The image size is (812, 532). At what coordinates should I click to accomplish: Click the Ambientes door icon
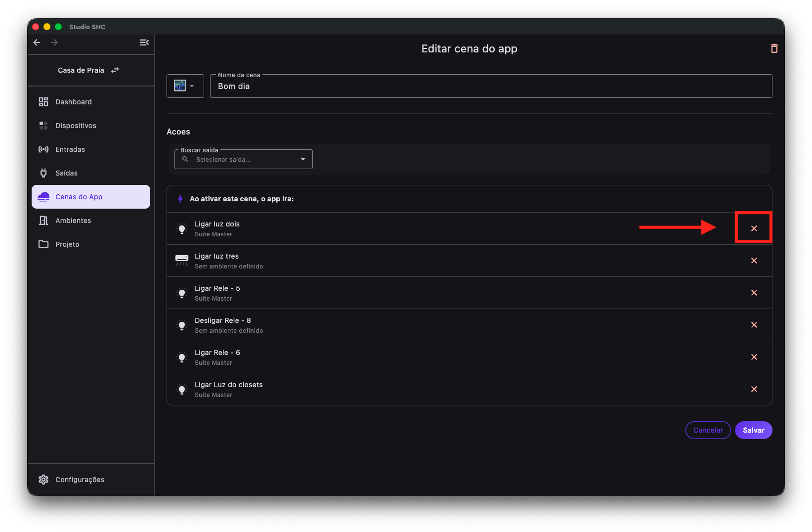43,221
